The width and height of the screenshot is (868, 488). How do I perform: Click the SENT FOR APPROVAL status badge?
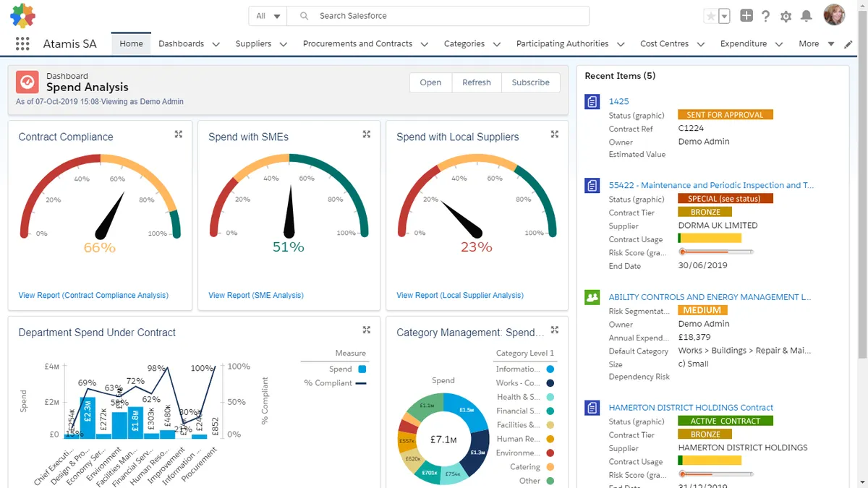coord(726,115)
